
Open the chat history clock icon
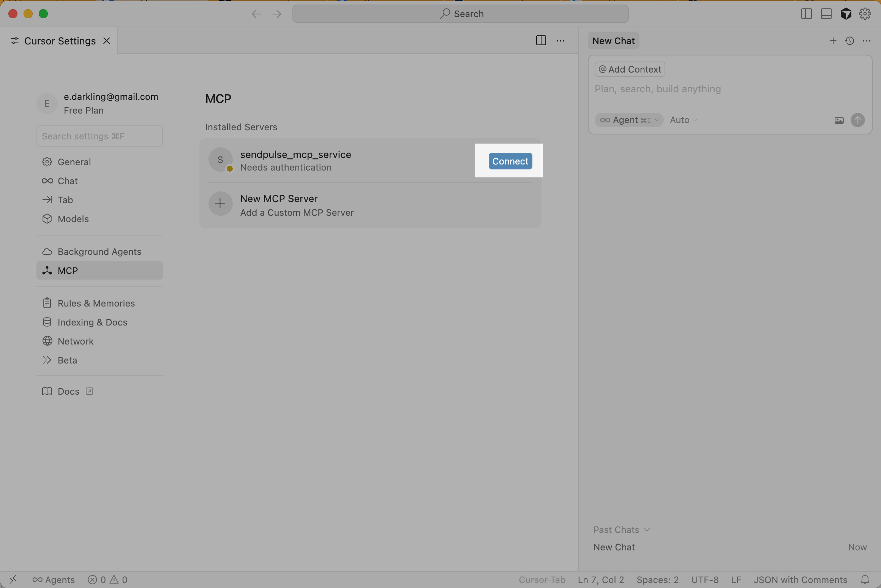[x=849, y=41]
